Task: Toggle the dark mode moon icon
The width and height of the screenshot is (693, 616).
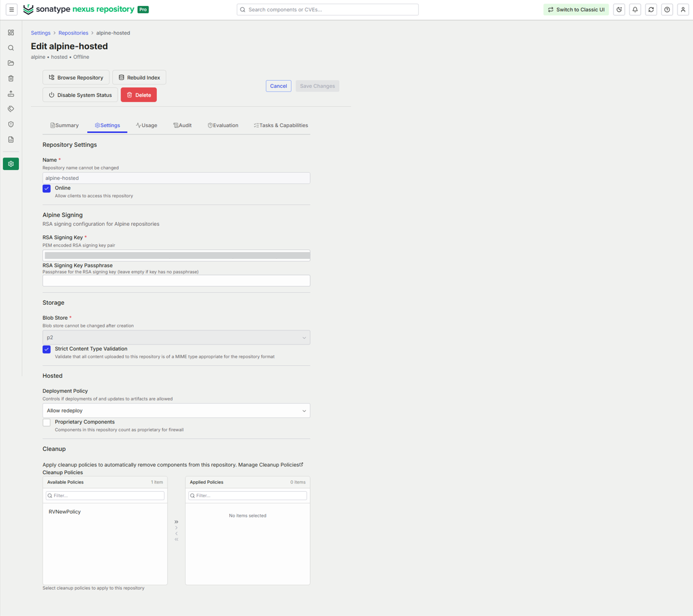Action: (x=619, y=10)
